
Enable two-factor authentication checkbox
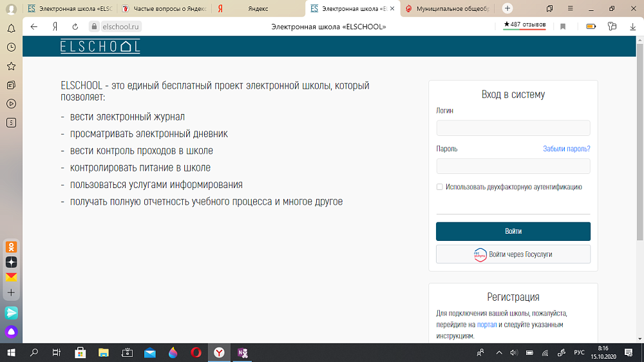click(x=439, y=187)
